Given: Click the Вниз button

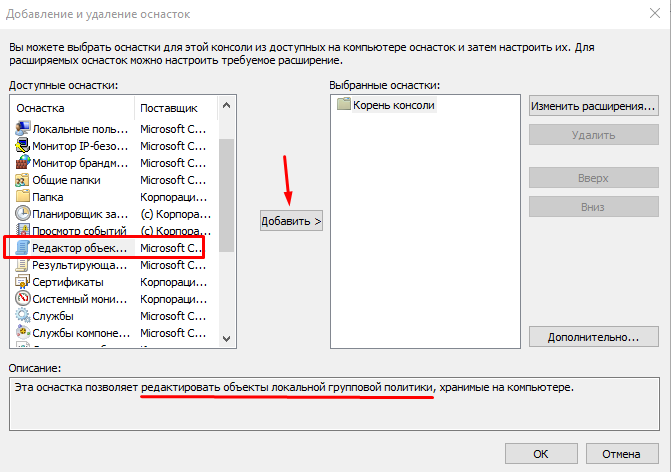Looking at the screenshot, I should 594,207.
